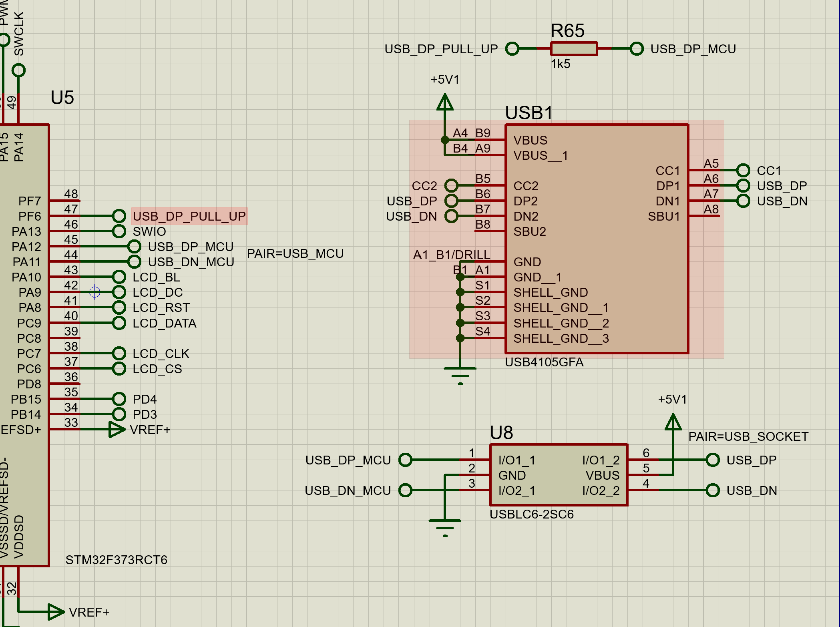Image resolution: width=840 pixels, height=627 pixels.
Task: Click the LCD_BL terminal label
Action: click(x=156, y=277)
